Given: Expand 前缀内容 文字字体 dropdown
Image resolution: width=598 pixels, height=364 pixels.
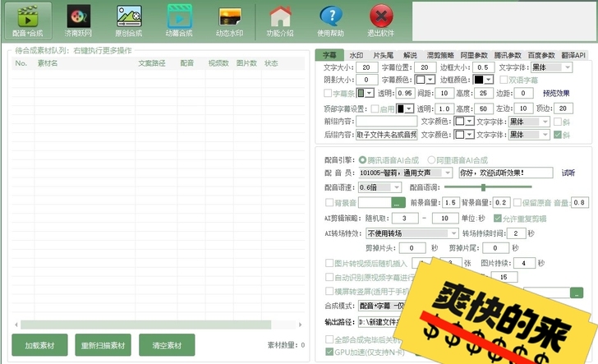Looking at the screenshot, I should tap(529, 122).
